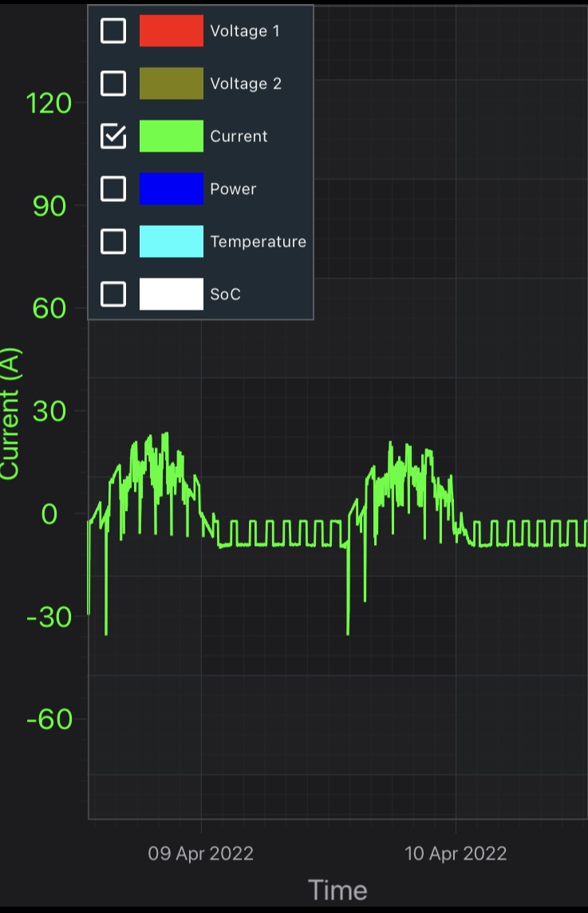
Task: Enable the Voltage 1 checkbox
Action: (113, 31)
